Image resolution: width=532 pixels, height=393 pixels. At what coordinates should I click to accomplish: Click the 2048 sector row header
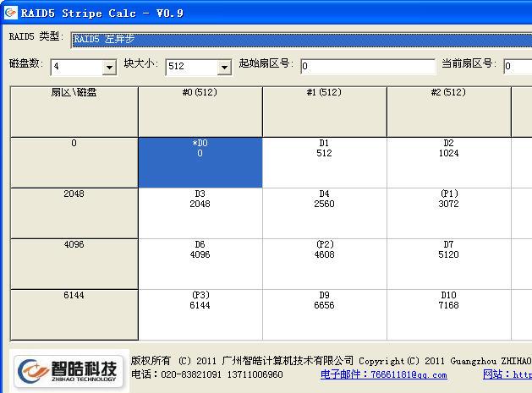tap(74, 212)
